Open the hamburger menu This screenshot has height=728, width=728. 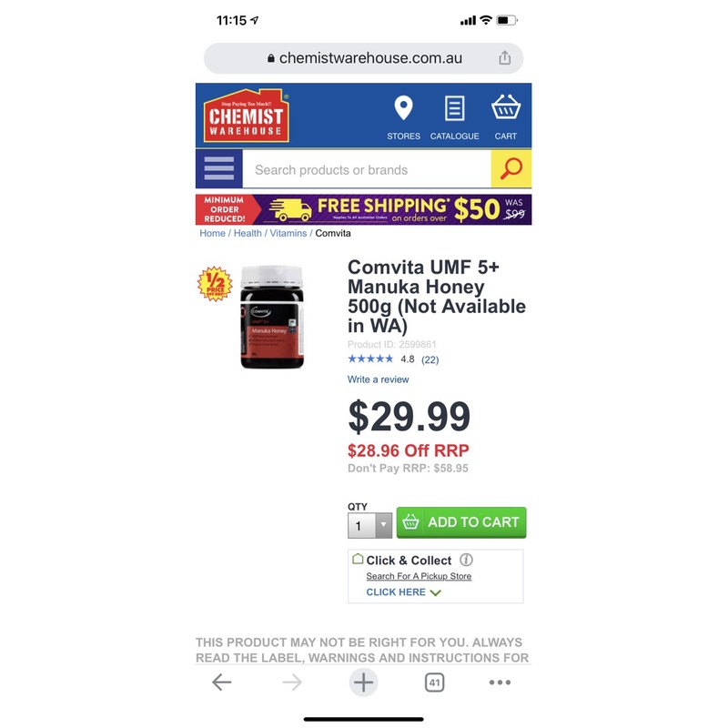(218, 168)
